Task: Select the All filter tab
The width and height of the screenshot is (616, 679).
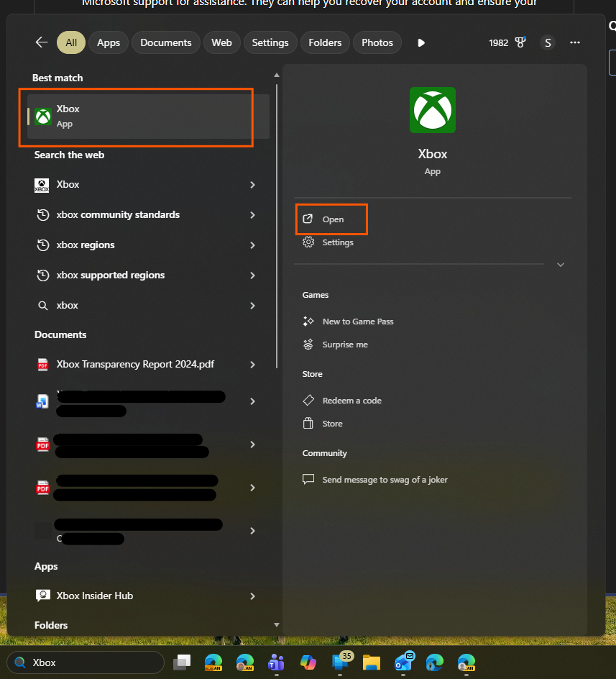Action: point(71,42)
